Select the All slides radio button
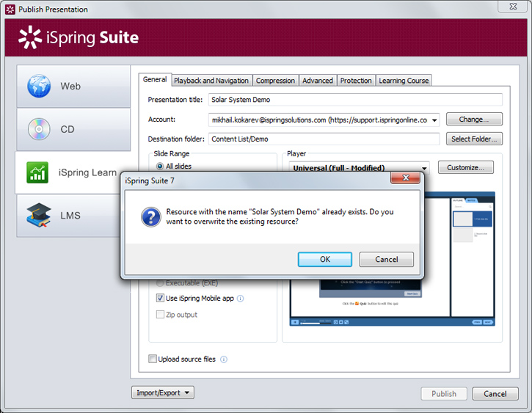Image resolution: width=532 pixels, height=413 pixels. 160,166
